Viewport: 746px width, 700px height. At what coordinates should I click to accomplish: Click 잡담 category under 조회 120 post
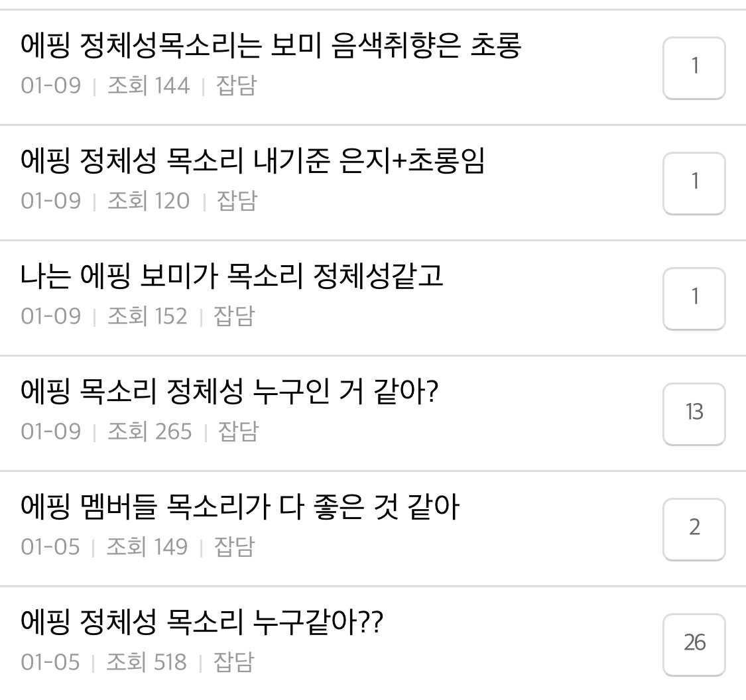pos(237,201)
